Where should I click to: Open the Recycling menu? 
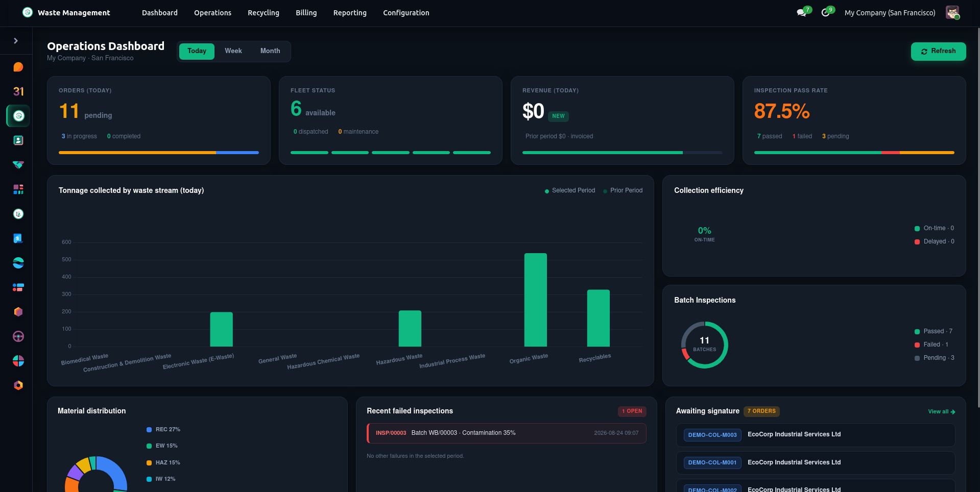264,13
